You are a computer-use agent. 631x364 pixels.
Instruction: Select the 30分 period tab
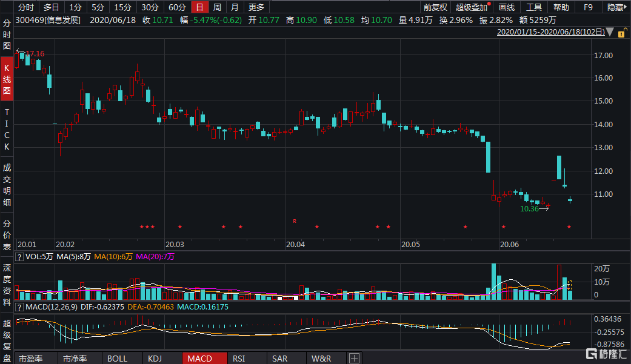[x=150, y=7]
